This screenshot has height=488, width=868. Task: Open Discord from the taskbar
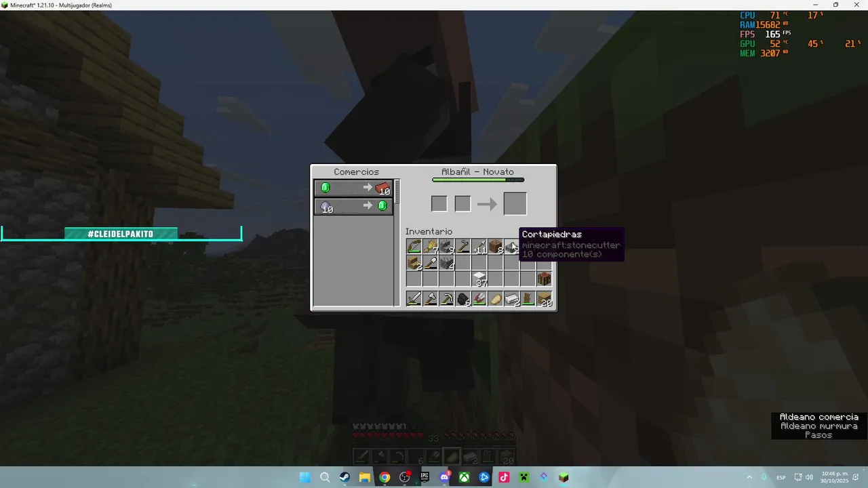coord(444,477)
